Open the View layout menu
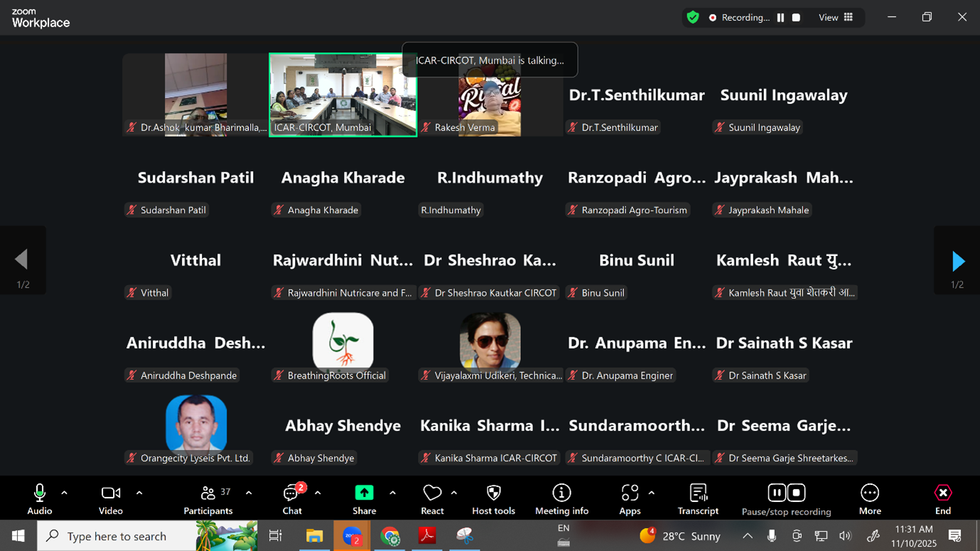980x551 pixels. [x=836, y=18]
